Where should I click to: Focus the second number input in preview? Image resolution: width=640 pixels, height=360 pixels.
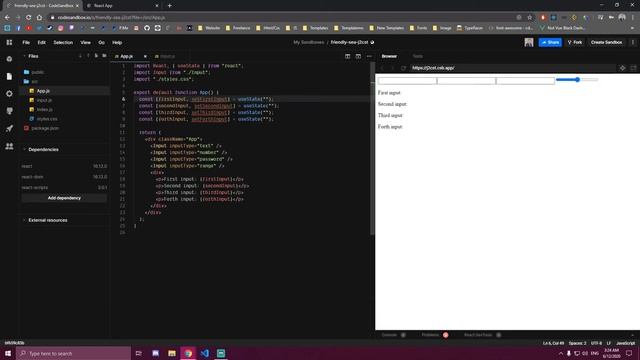(466, 80)
